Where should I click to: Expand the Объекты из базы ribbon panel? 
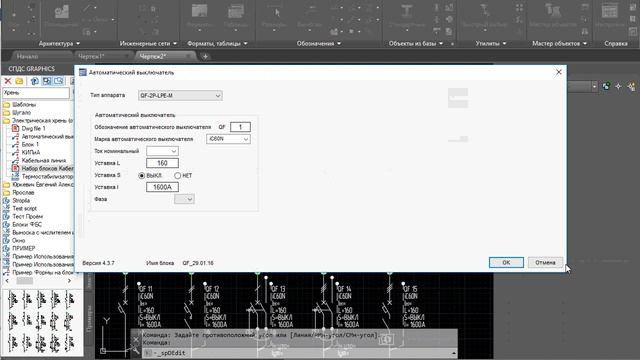pyautogui.click(x=441, y=43)
